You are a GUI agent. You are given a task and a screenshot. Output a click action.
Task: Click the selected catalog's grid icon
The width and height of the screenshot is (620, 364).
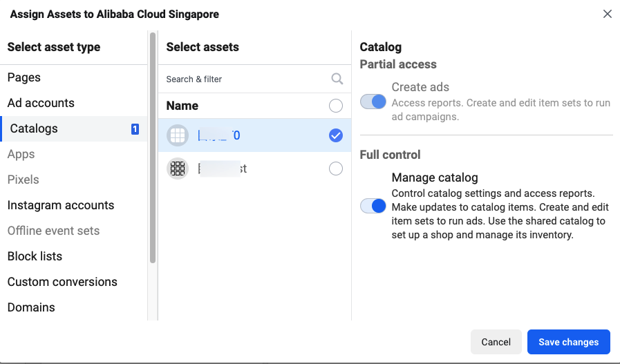[x=178, y=135]
